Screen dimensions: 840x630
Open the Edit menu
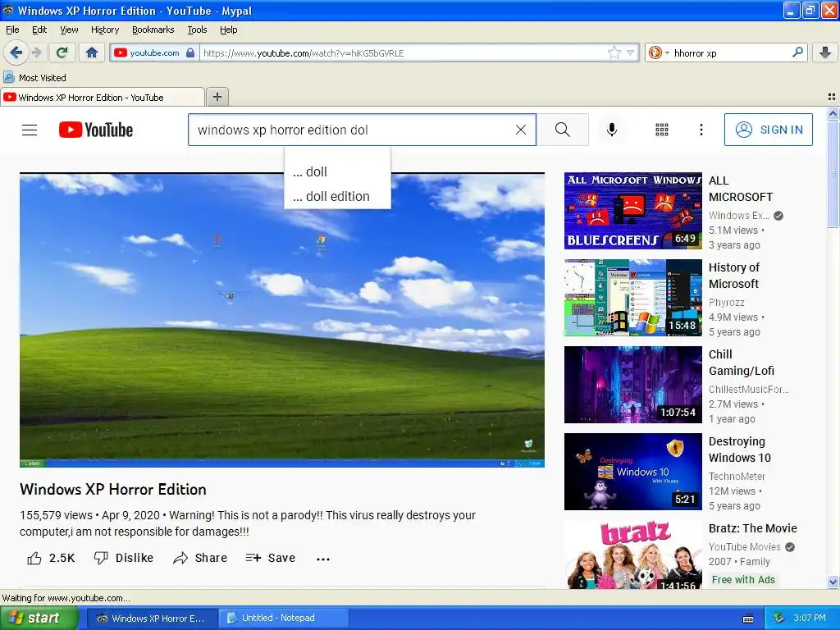[x=39, y=30]
